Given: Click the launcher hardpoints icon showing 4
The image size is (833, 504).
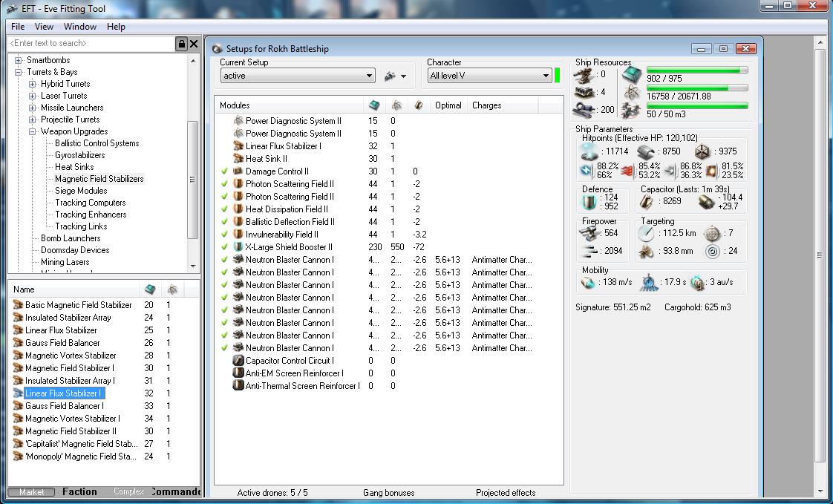Looking at the screenshot, I should pos(584,92).
